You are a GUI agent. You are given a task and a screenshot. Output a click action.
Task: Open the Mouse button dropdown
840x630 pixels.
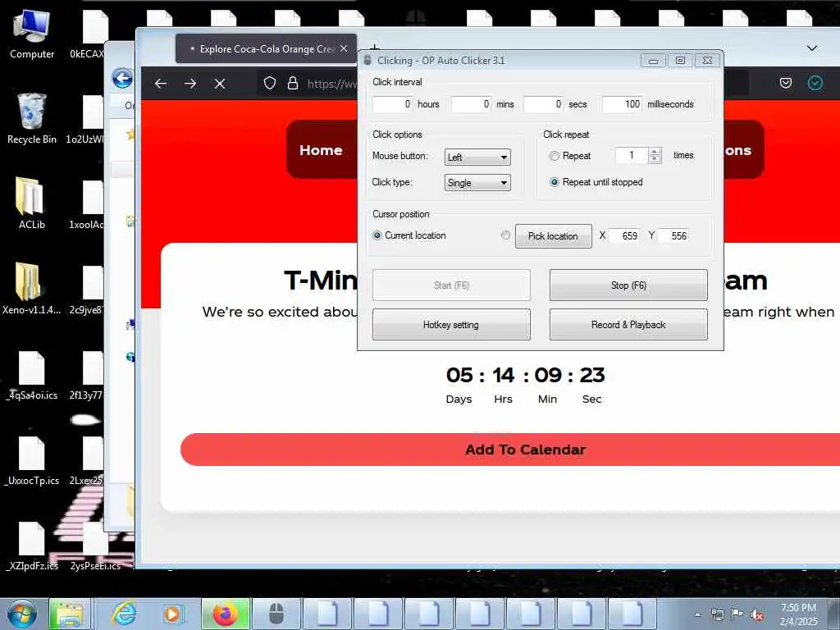click(x=477, y=157)
